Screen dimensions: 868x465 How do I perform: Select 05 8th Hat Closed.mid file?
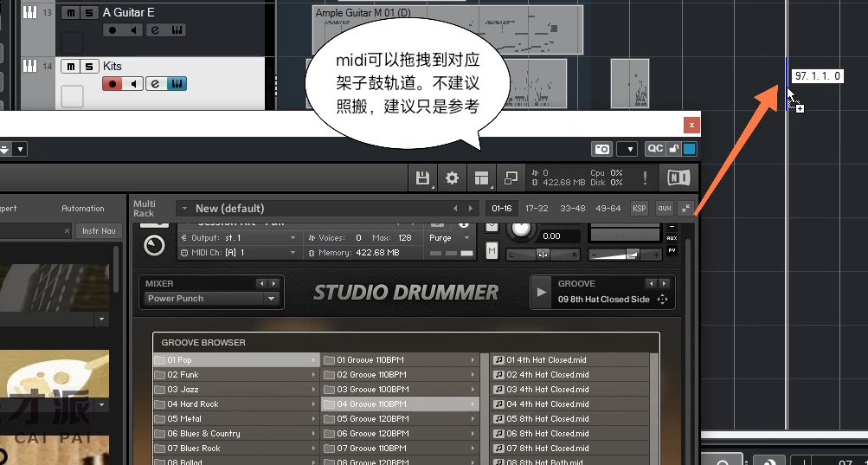click(570, 419)
